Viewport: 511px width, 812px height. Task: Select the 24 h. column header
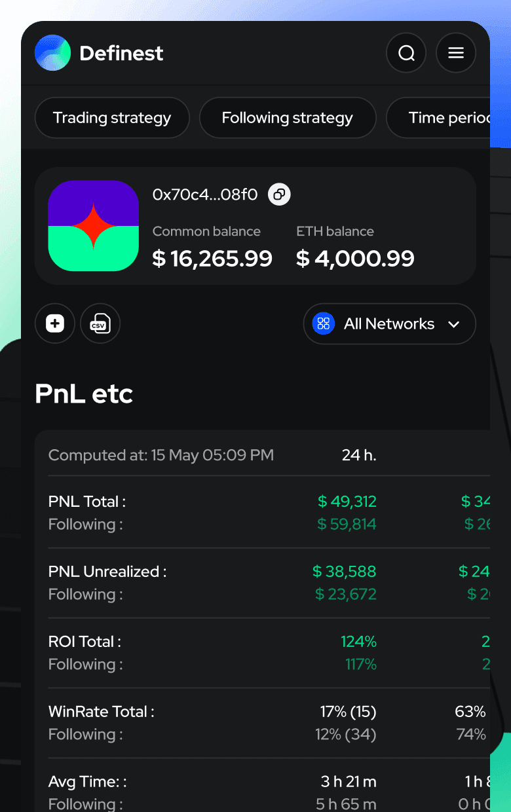click(359, 455)
